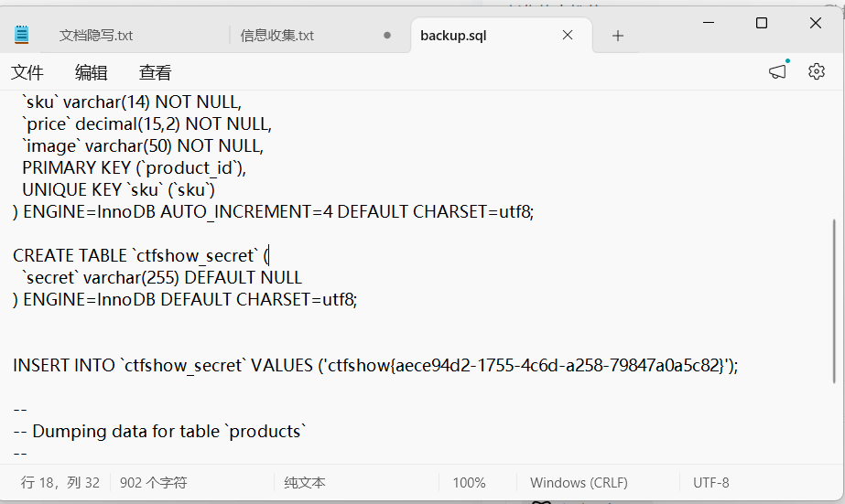Select the backup.sql tab
This screenshot has width=845, height=504.
point(453,36)
